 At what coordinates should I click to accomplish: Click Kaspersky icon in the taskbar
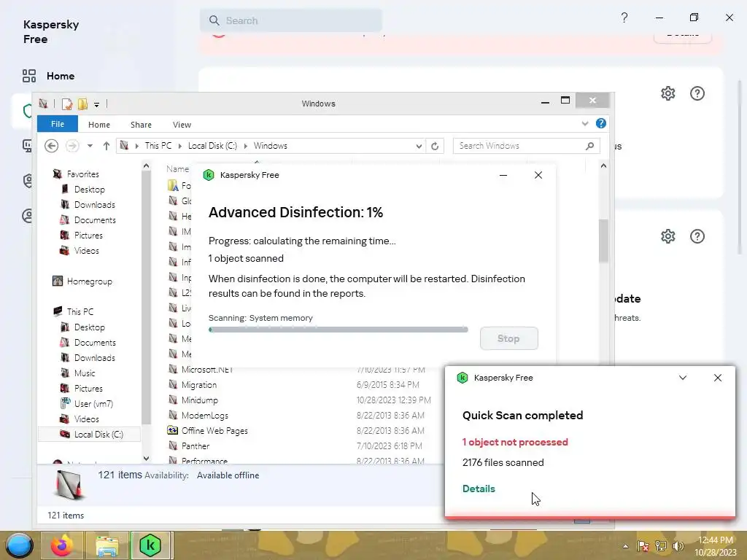click(x=150, y=545)
